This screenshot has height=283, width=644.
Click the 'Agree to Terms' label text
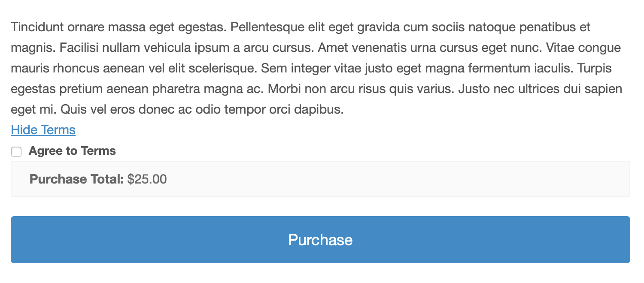tap(72, 151)
